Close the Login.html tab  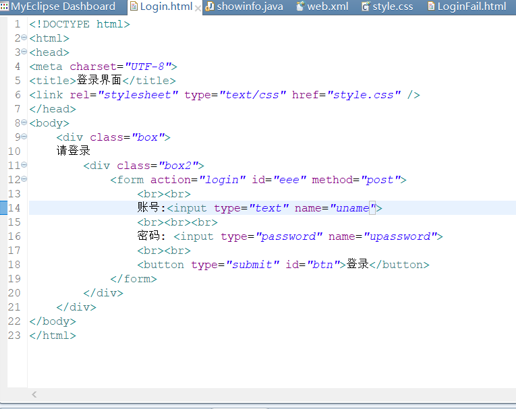(x=198, y=8)
